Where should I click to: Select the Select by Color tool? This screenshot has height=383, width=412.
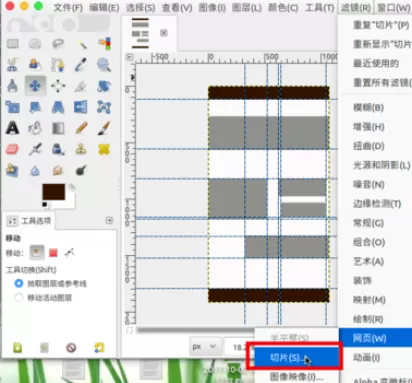[x=104, y=44]
